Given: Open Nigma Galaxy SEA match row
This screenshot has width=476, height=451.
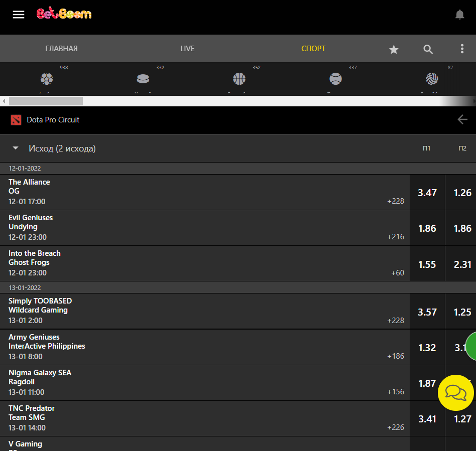Looking at the screenshot, I should pyautogui.click(x=205, y=383).
